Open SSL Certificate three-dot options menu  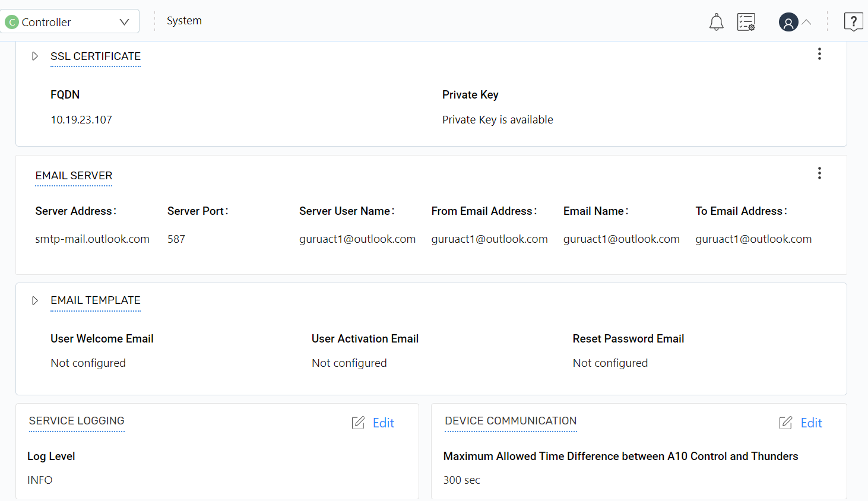(819, 54)
